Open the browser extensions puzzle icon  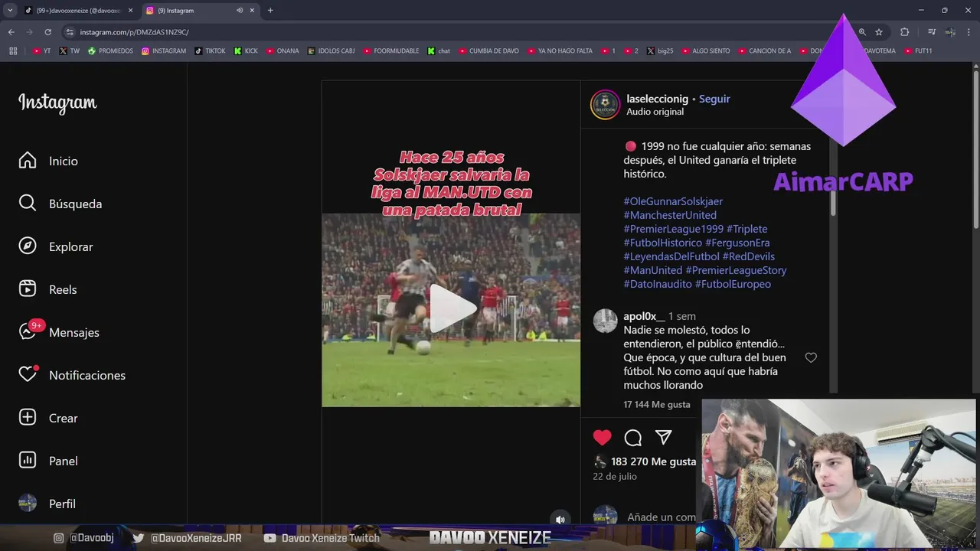(904, 32)
